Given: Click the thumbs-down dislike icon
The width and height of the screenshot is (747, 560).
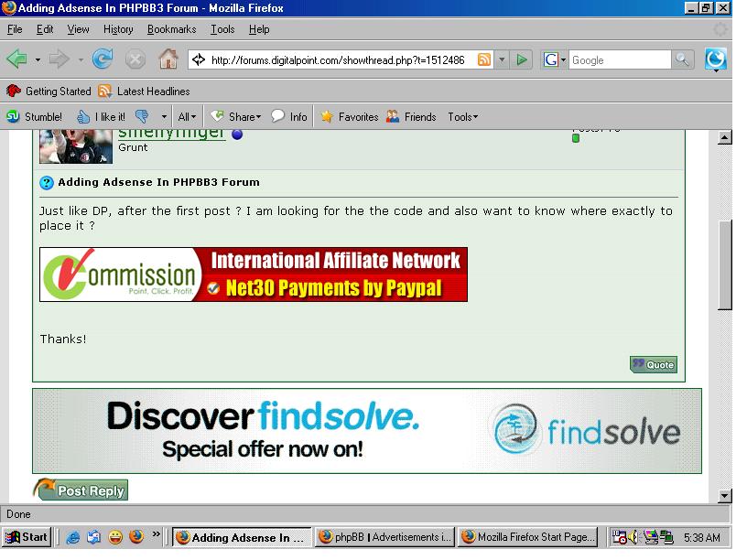Looking at the screenshot, I should tap(142, 116).
